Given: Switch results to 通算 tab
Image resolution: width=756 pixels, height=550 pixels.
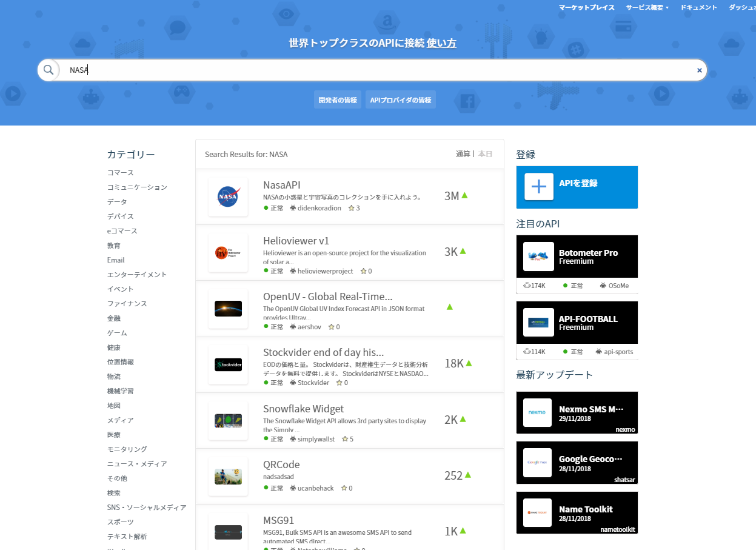Looking at the screenshot, I should [x=463, y=154].
